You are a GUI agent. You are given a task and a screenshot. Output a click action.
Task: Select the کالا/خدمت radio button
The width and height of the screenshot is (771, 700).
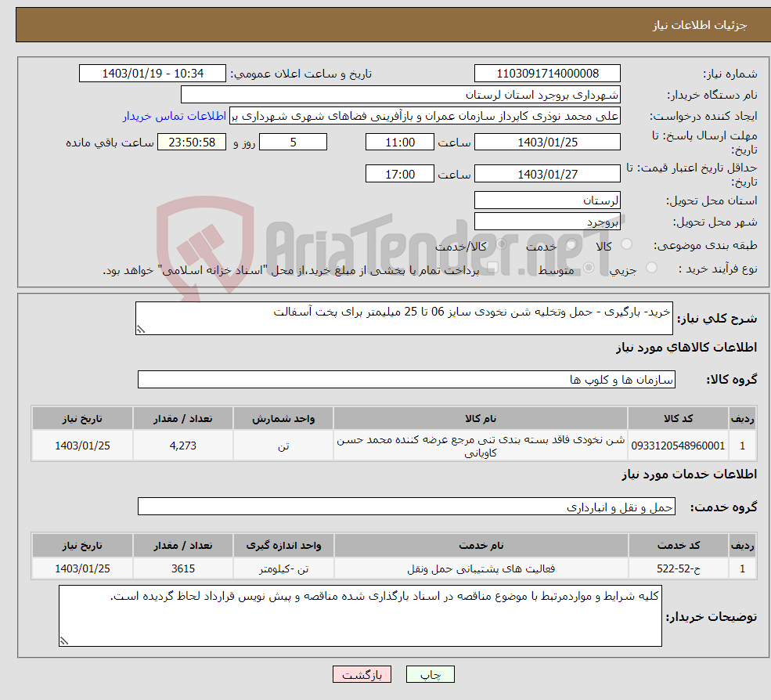(502, 244)
